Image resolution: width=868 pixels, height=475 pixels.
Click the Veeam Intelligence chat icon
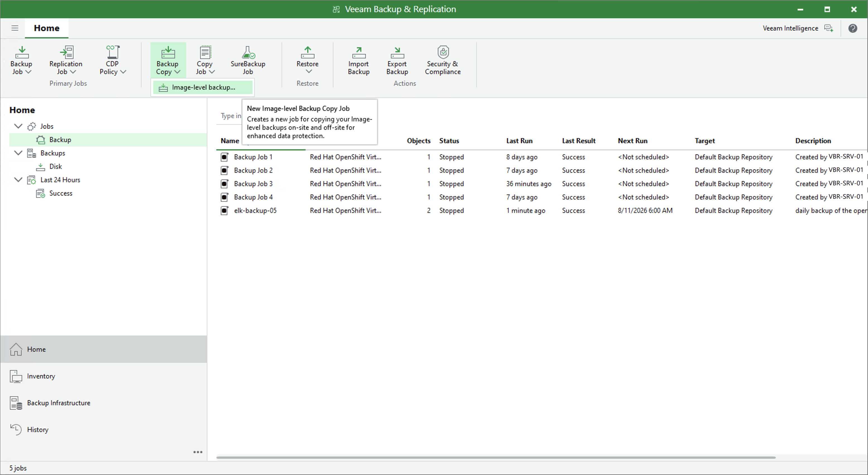pyautogui.click(x=829, y=28)
